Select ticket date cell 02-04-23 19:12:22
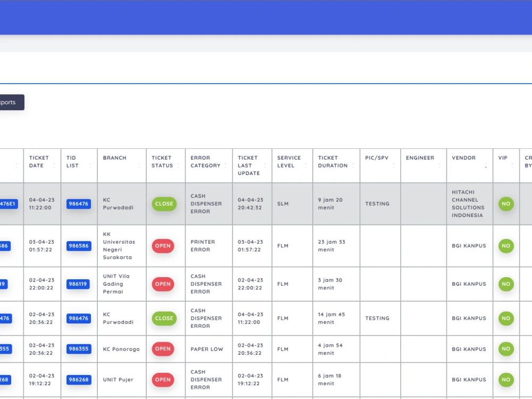This screenshot has height=399, width=532. 41,380
